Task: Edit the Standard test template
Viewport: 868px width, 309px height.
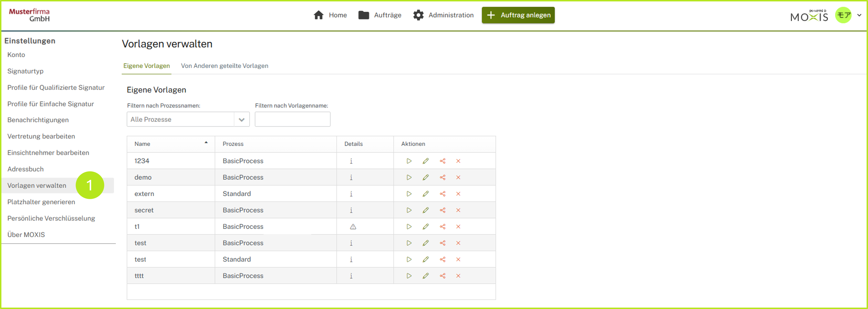Action: click(x=426, y=259)
